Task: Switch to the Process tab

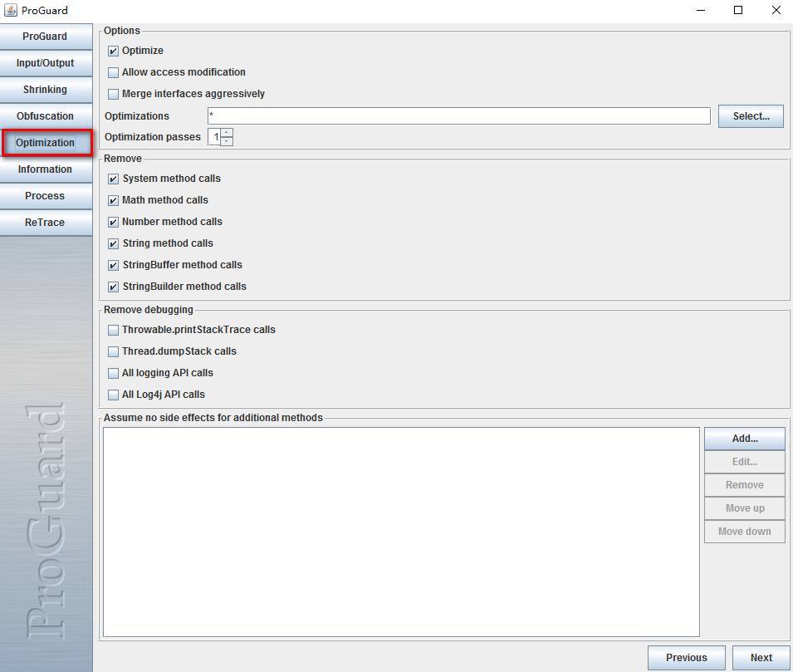Action: [46, 196]
